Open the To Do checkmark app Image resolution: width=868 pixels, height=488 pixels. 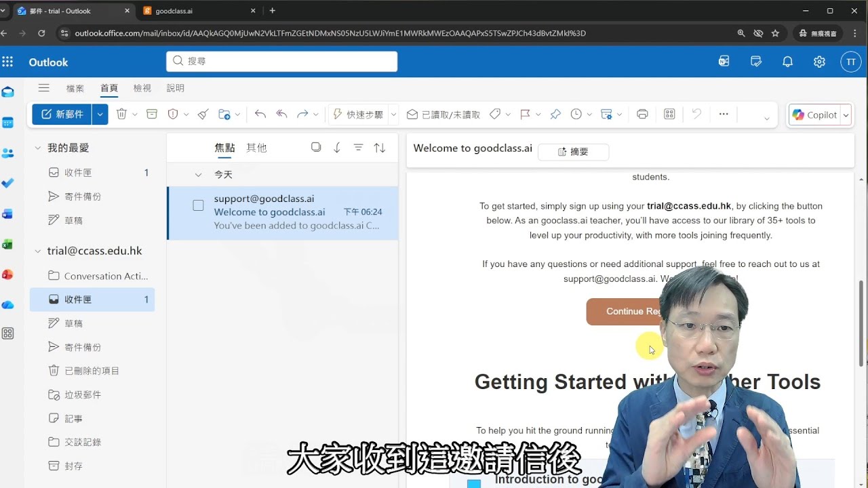click(7, 183)
